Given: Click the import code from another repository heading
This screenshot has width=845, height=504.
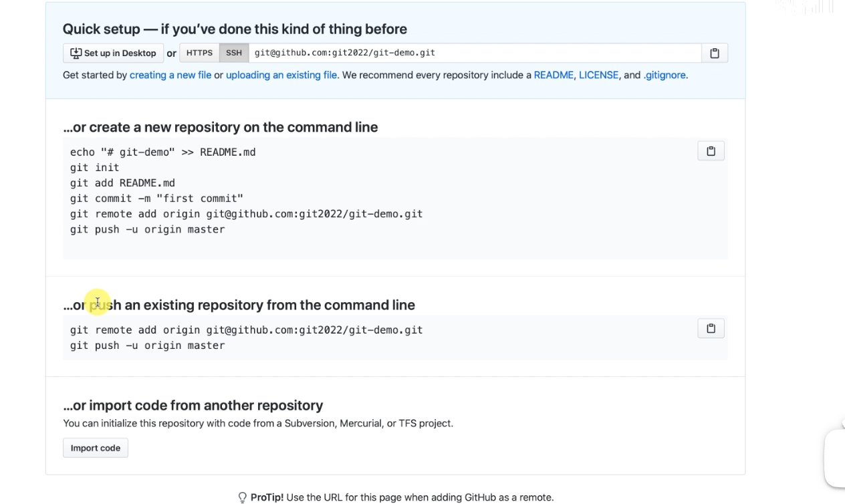Looking at the screenshot, I should [193, 405].
